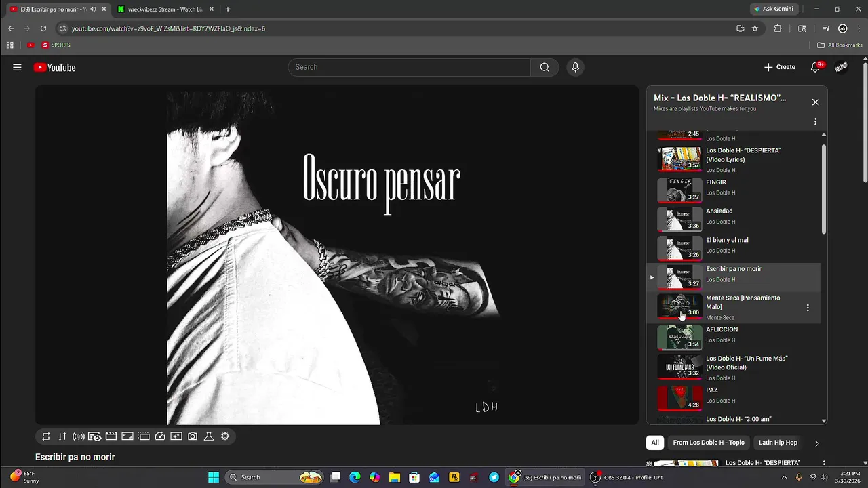Bookmark this page with the star

[x=755, y=28]
